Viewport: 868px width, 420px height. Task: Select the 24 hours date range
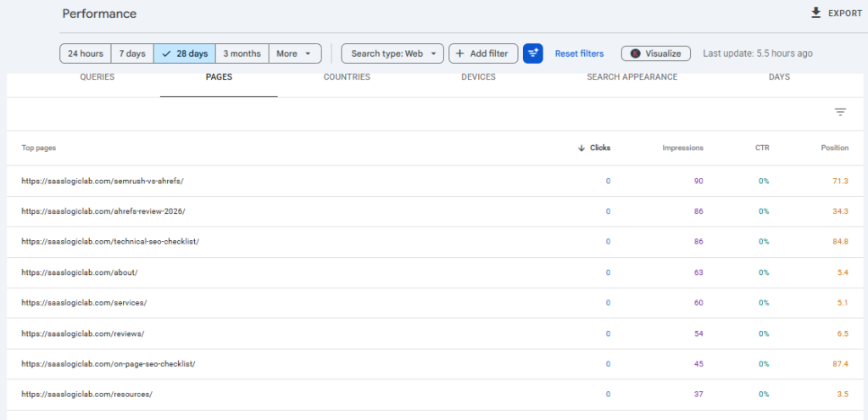click(86, 53)
